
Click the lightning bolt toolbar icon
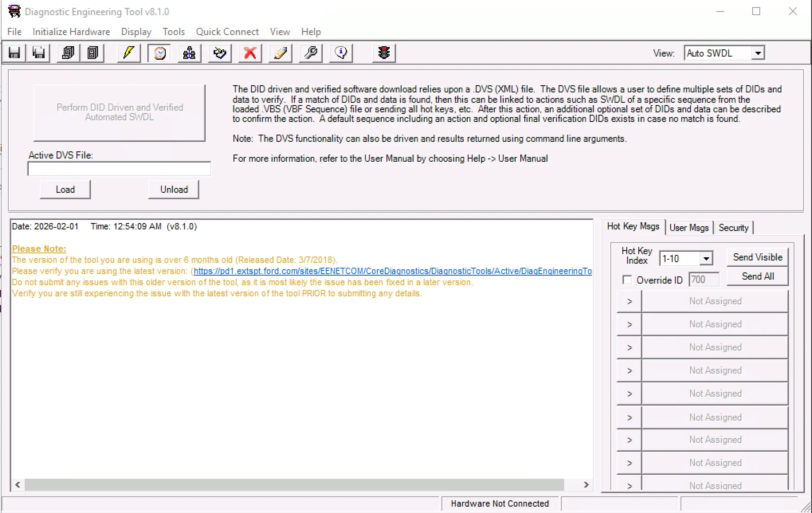pyautogui.click(x=129, y=53)
